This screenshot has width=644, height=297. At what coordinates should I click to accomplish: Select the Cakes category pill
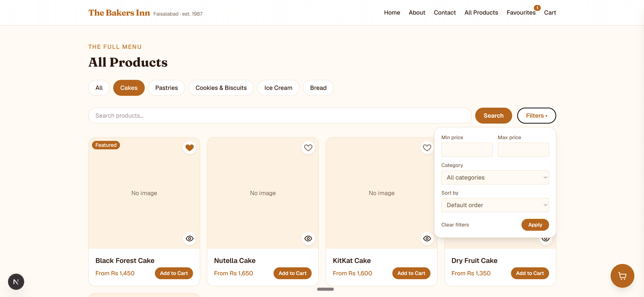coord(129,88)
